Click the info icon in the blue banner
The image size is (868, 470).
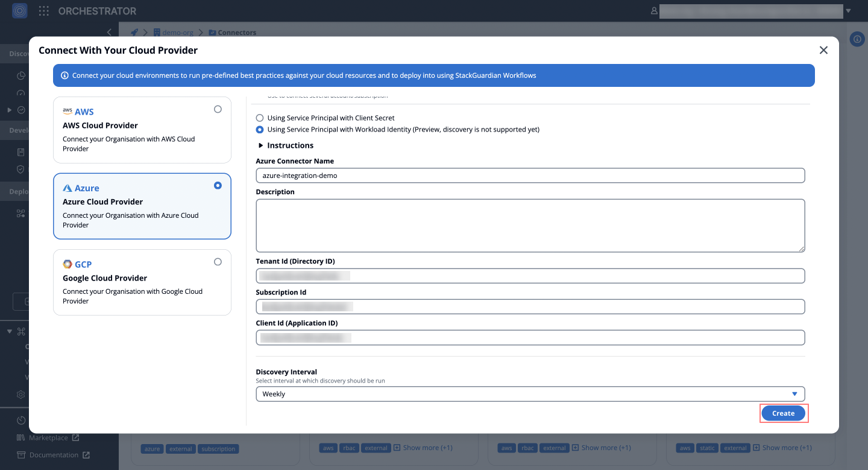[64, 76]
